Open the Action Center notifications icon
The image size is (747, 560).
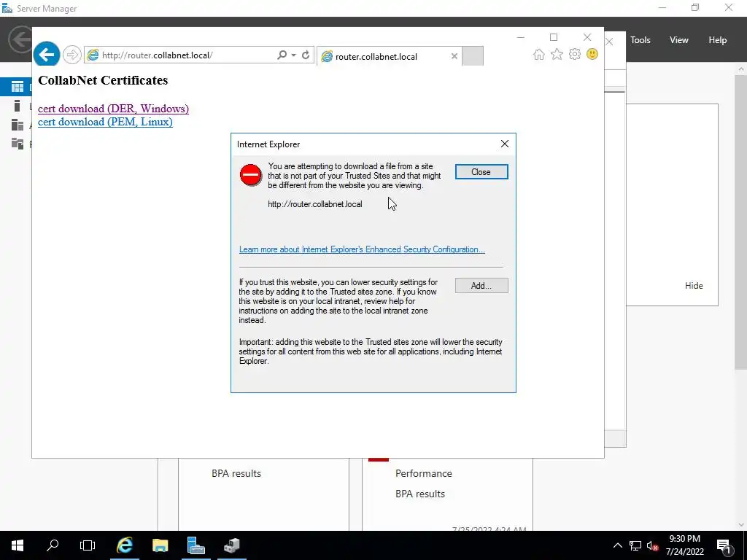[724, 545]
